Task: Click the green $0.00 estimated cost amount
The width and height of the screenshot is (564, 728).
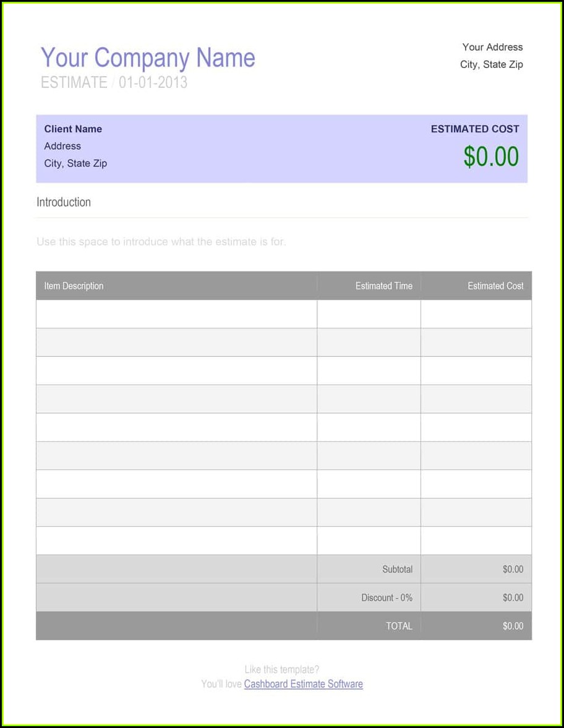Action: 491,157
